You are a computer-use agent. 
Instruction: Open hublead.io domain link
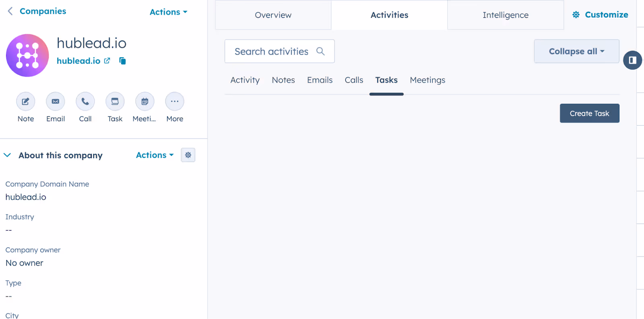(78, 61)
